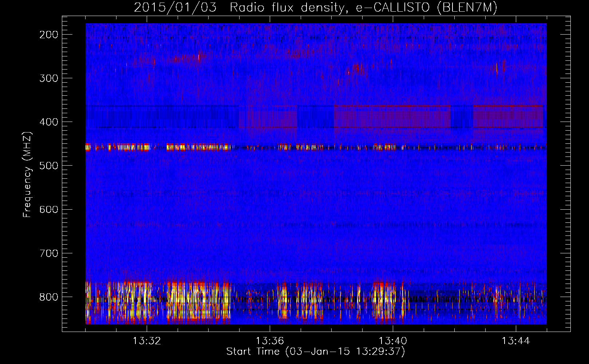Click the plot title mentioning e-CALLISTO (BLEN7M)
This screenshot has height=364, width=589.
[316, 8]
